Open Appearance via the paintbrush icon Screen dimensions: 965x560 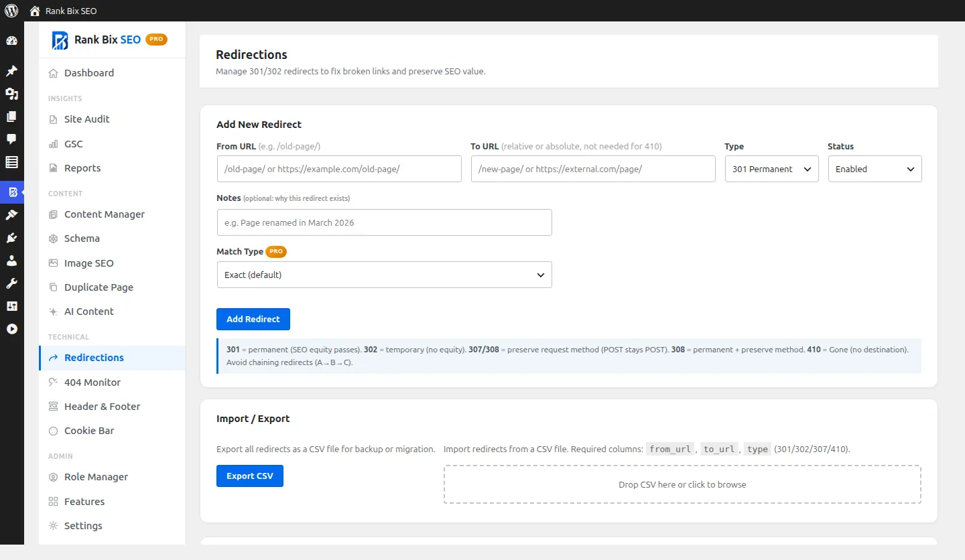(x=11, y=215)
